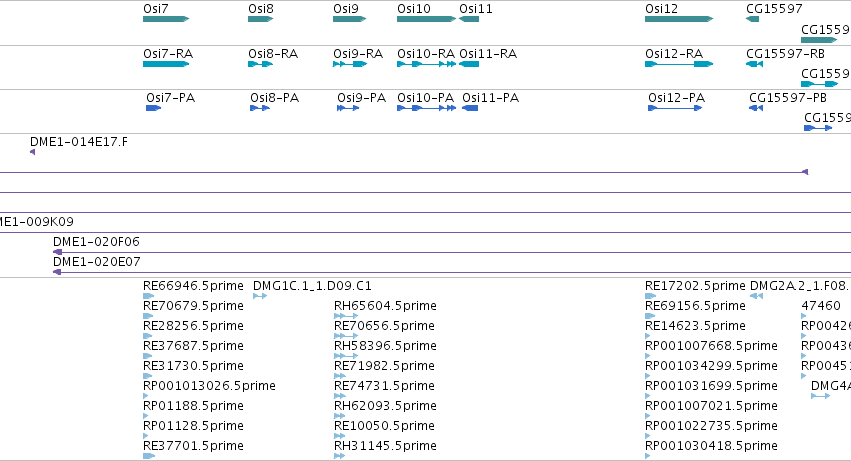Viewport: 851px width, 461px height.
Task: Click the RH31145.5prime EST glyph
Action: (340, 456)
